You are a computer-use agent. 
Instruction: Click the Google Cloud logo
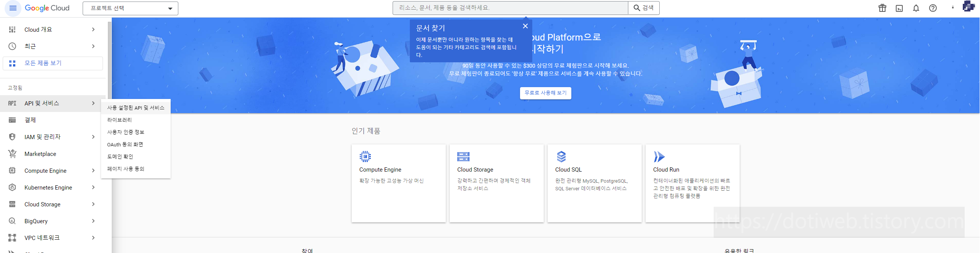[x=47, y=8]
